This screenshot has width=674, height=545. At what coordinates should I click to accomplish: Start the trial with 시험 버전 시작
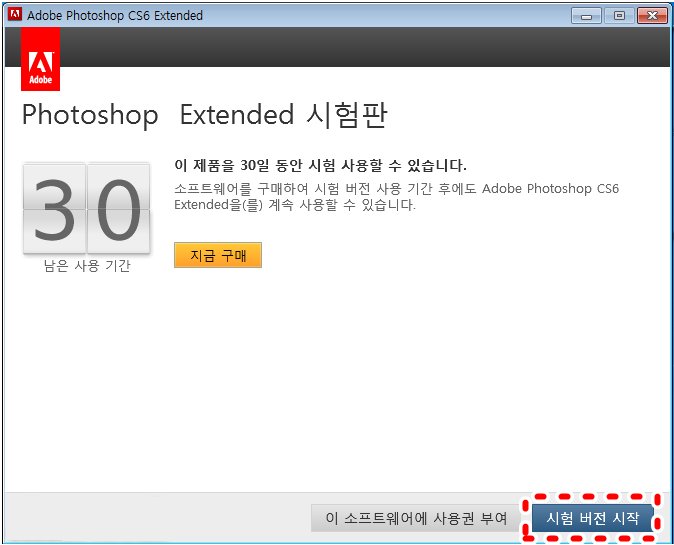592,518
